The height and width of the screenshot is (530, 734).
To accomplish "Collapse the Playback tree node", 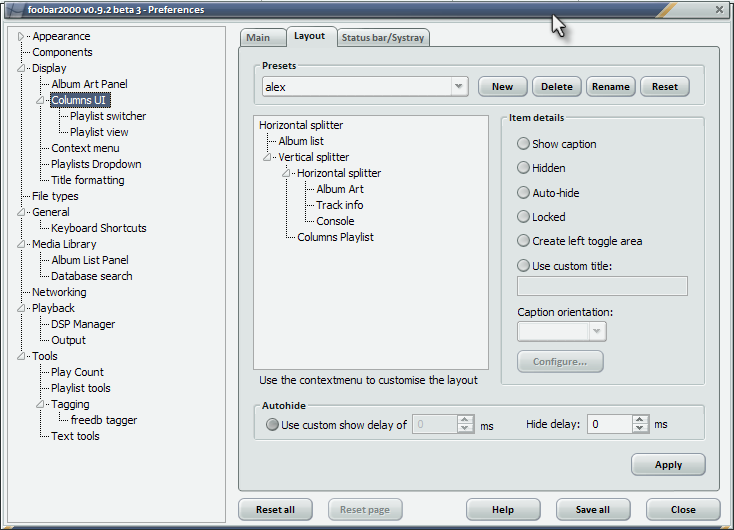I will coord(21,308).
